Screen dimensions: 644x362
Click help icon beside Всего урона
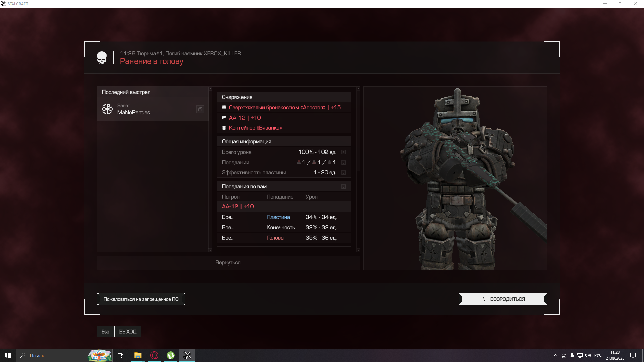pos(343,152)
